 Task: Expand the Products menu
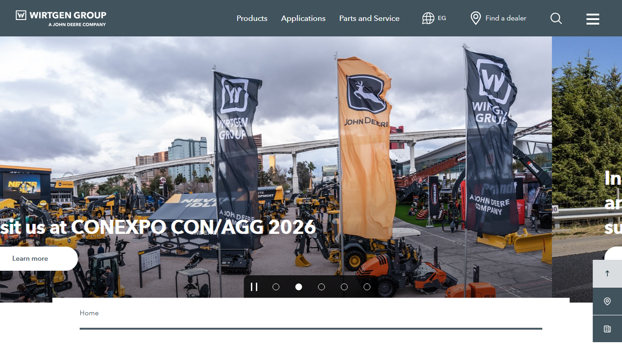[x=252, y=18]
